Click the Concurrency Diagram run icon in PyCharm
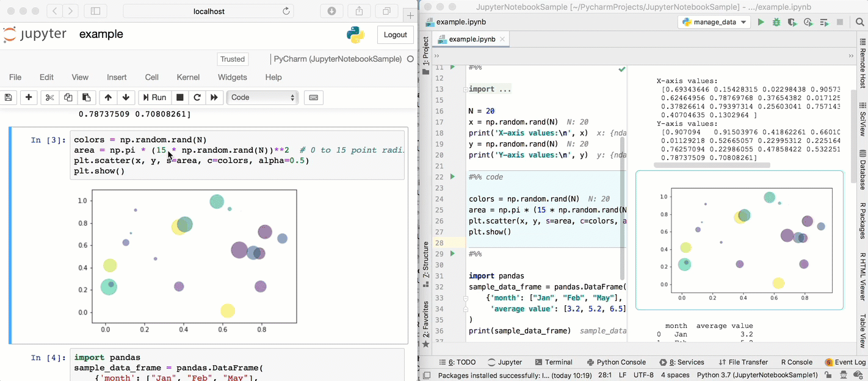 tap(824, 22)
